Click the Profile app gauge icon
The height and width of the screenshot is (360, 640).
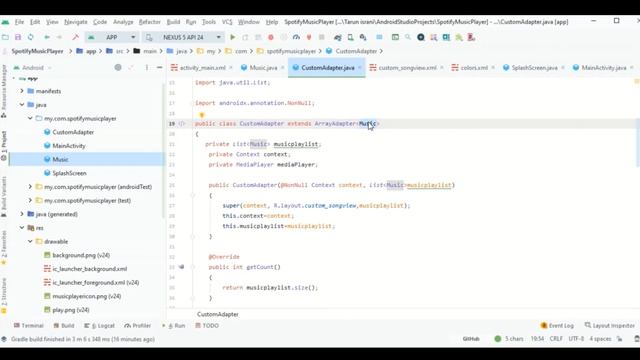coord(296,37)
